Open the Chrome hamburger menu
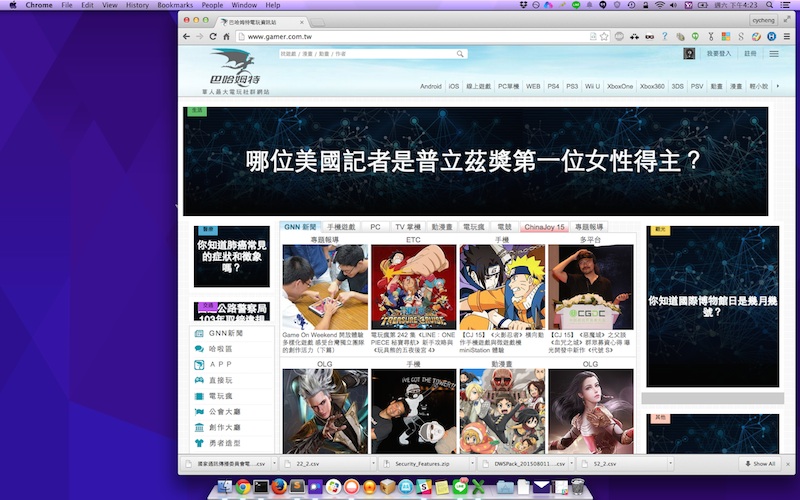The height and width of the screenshot is (500, 800). click(787, 37)
